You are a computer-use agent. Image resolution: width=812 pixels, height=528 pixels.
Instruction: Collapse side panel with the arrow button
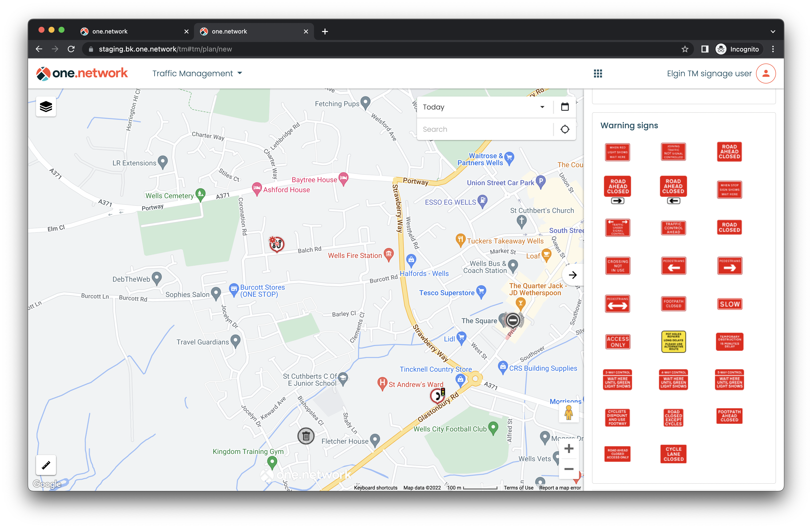click(x=573, y=275)
